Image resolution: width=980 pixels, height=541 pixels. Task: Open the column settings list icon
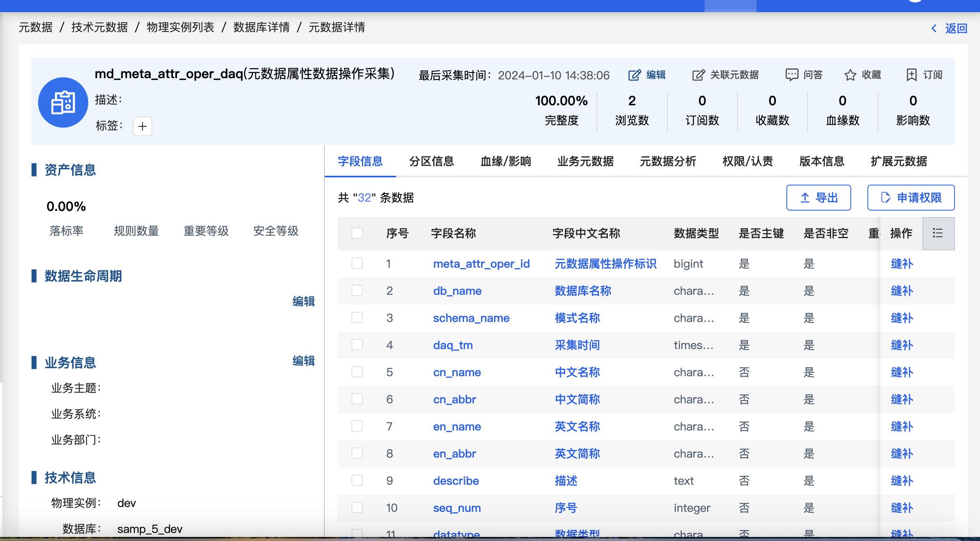938,233
